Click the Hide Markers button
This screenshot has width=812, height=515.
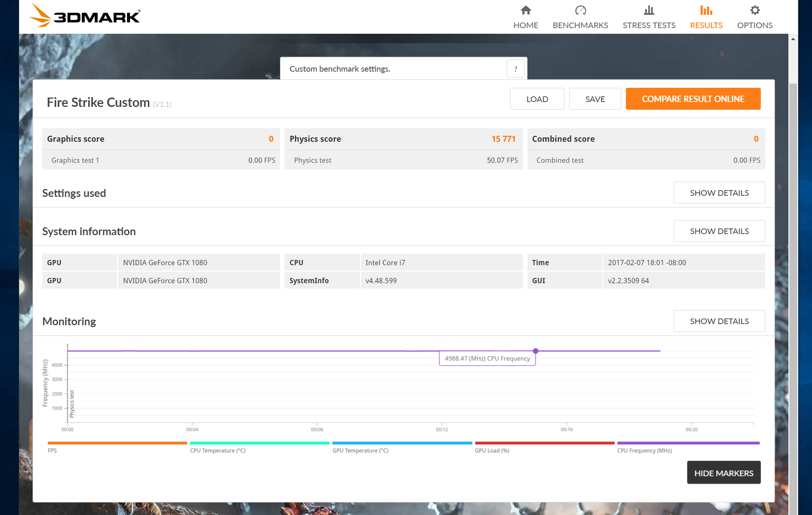[x=724, y=473]
